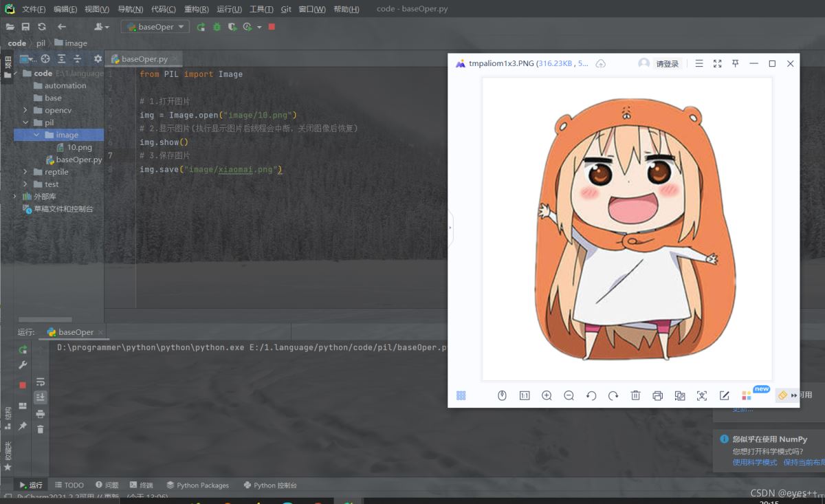
Task: Show image at 1:1 actual size
Action: 525,395
